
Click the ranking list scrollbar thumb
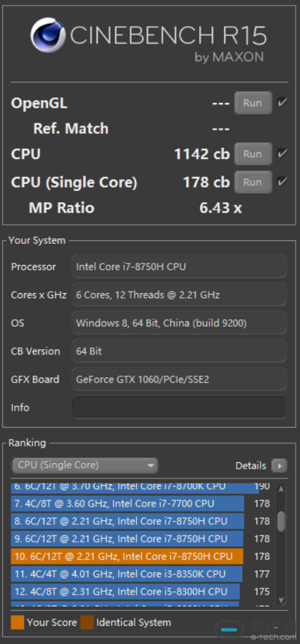click(x=281, y=521)
